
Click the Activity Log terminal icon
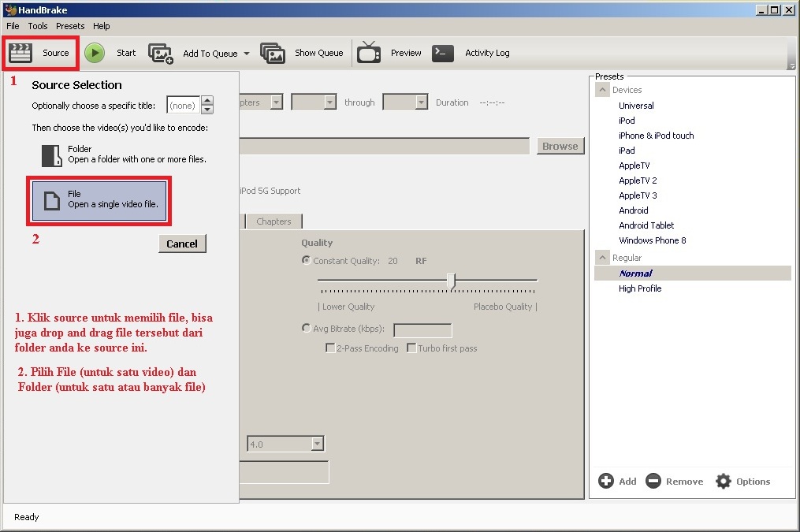pos(442,53)
